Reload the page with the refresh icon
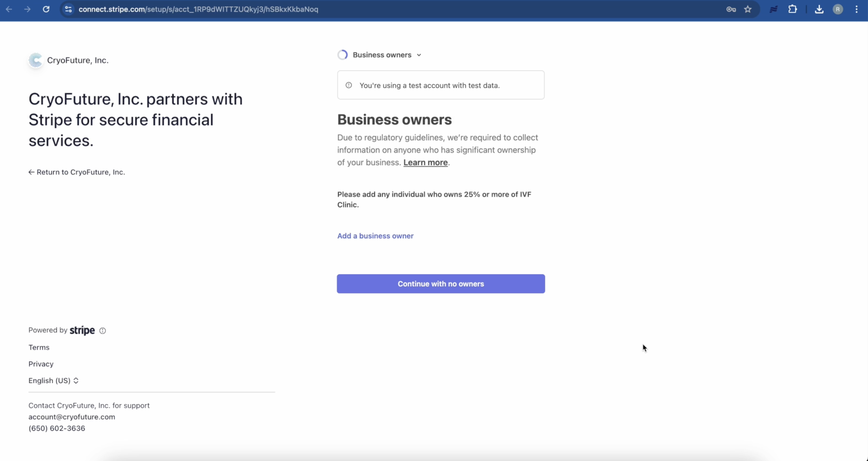 point(46,9)
